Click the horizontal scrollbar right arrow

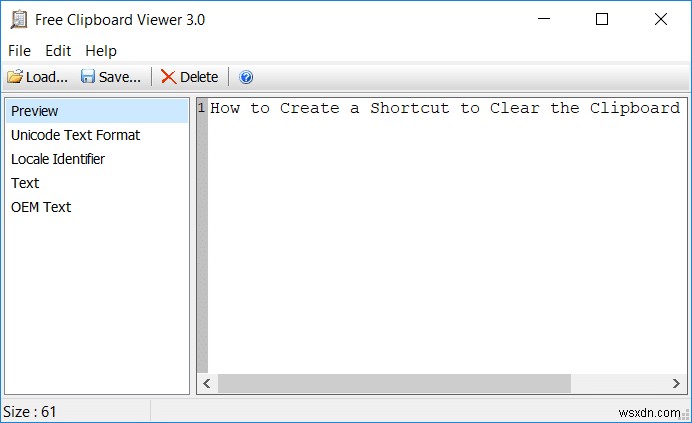click(678, 384)
